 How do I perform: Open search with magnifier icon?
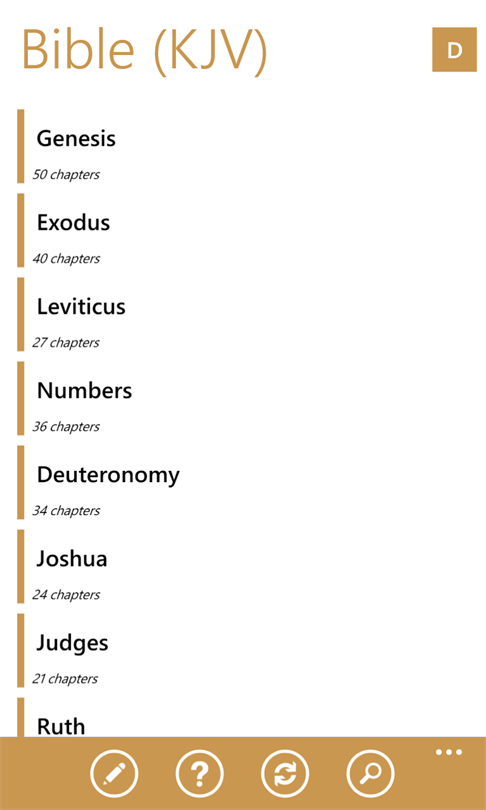pos(370,774)
